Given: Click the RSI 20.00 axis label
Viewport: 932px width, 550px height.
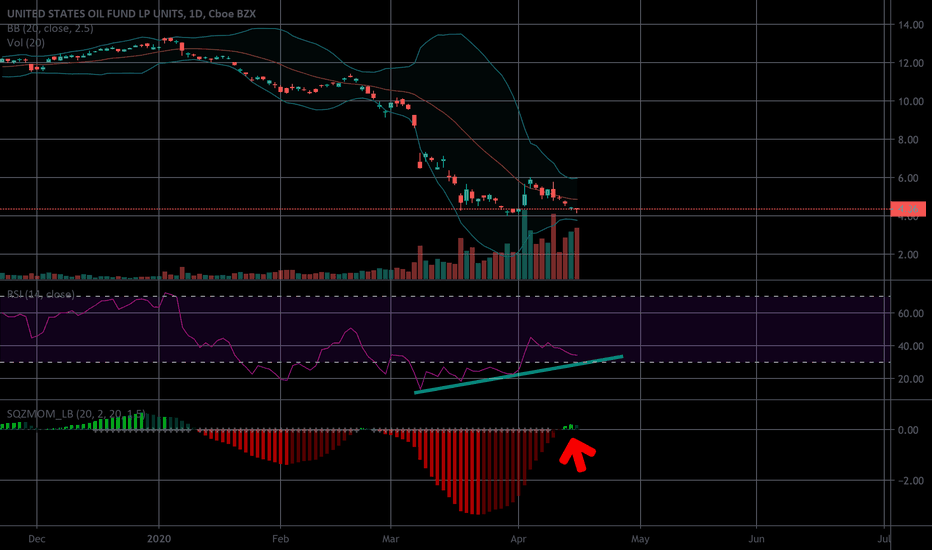Looking at the screenshot, I should (x=911, y=379).
